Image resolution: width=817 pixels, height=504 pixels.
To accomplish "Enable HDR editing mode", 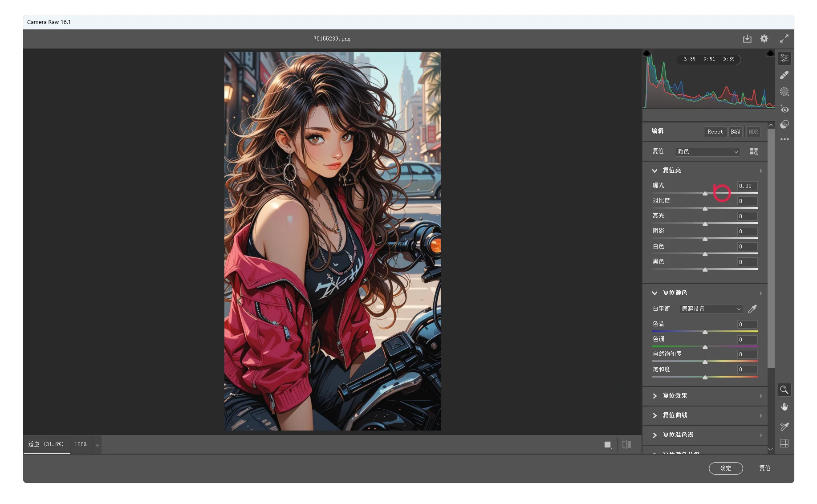I will tap(753, 132).
